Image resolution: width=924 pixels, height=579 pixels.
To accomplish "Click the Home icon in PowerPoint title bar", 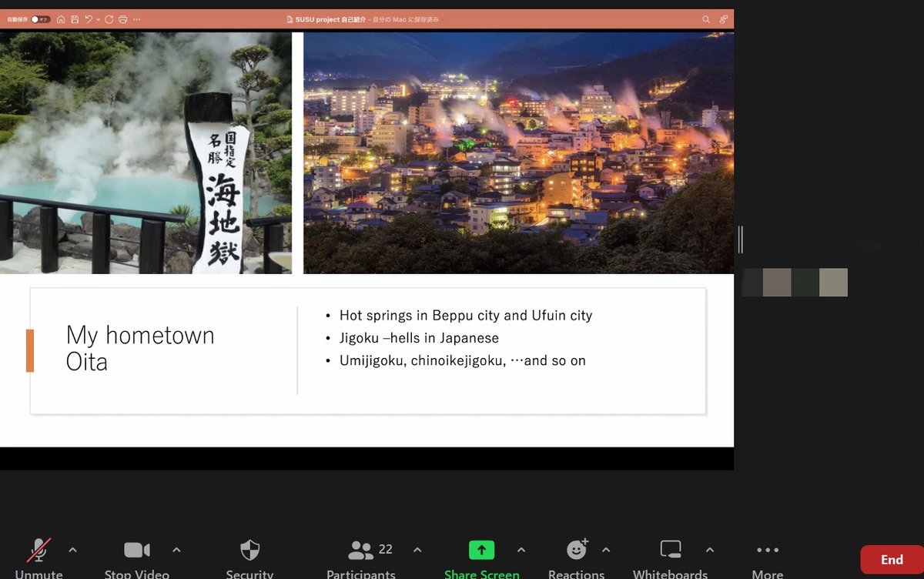I will [x=61, y=19].
